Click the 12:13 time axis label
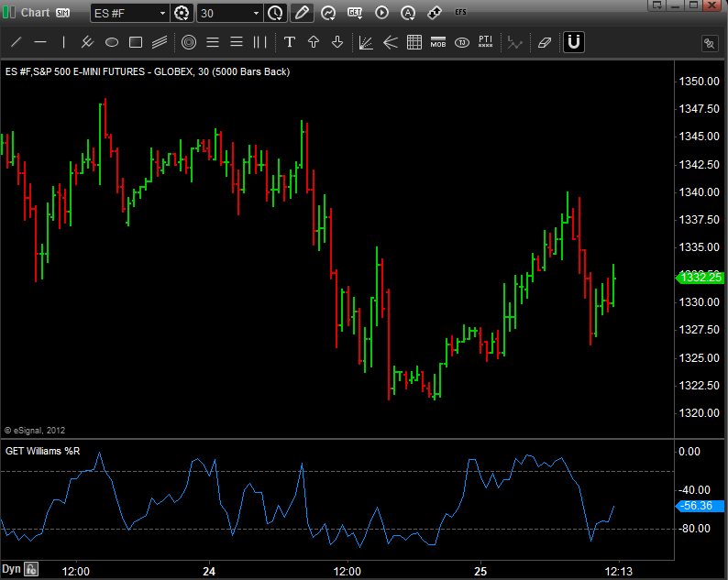 point(618,571)
